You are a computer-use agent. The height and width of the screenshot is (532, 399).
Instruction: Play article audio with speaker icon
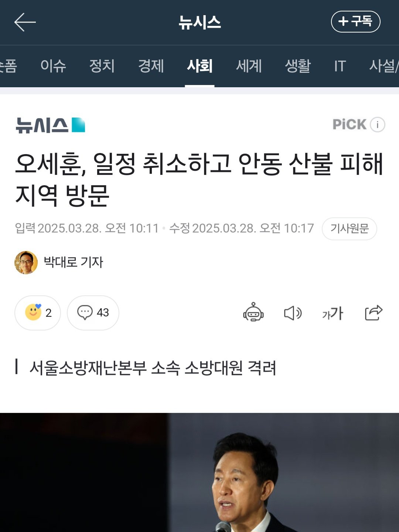click(x=293, y=313)
